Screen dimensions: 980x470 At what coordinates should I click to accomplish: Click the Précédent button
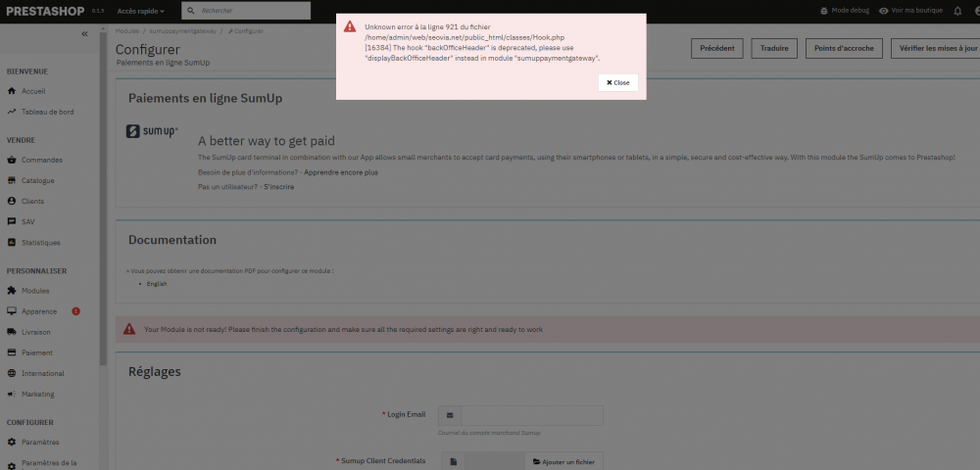(x=717, y=48)
